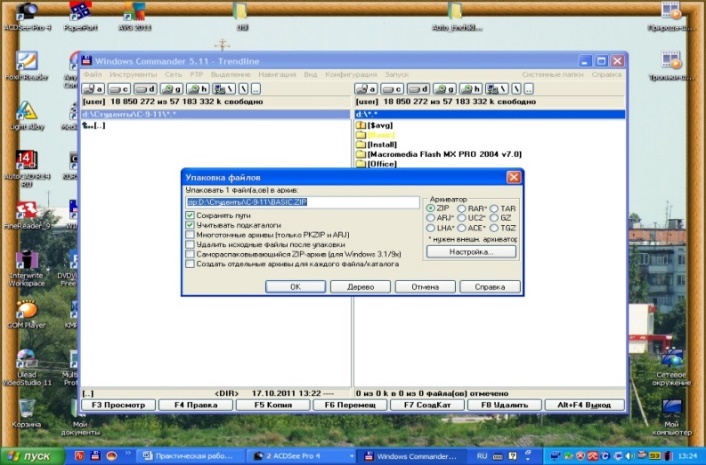The image size is (706, 465).
Task: Click the Дерево button in the dialog
Action: click(x=360, y=287)
